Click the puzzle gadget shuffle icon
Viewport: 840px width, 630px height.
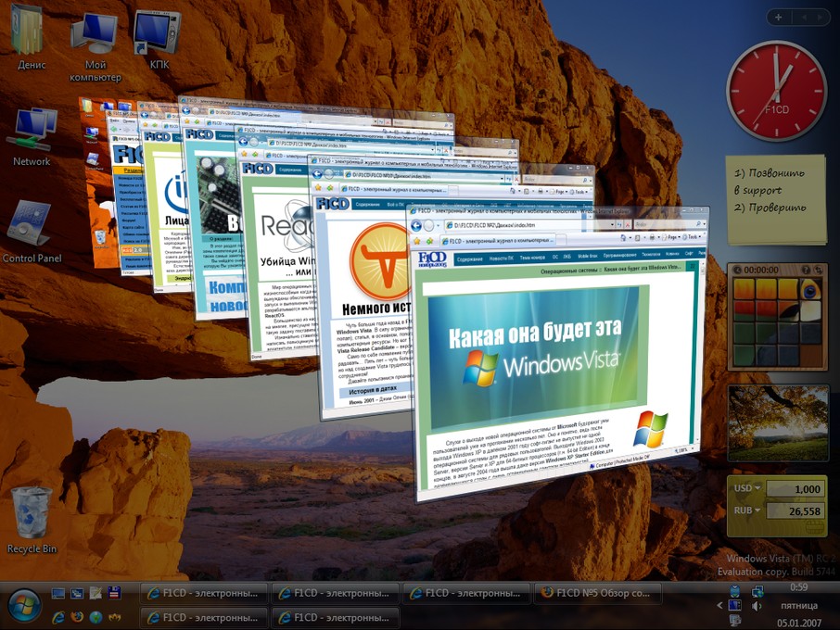[x=818, y=271]
